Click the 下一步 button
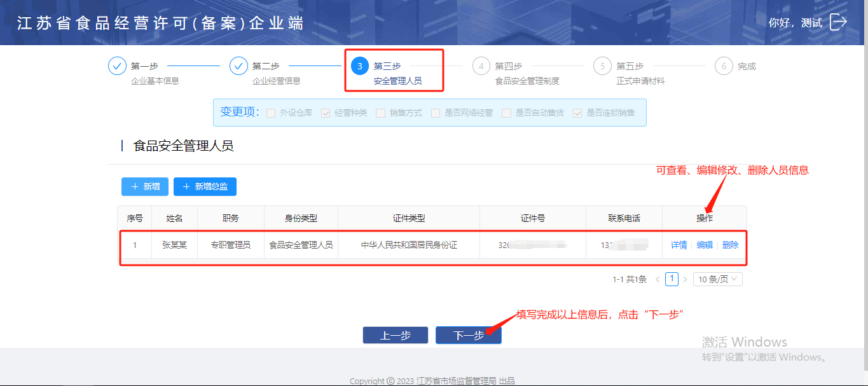This screenshot has width=868, height=386. pyautogui.click(x=468, y=335)
